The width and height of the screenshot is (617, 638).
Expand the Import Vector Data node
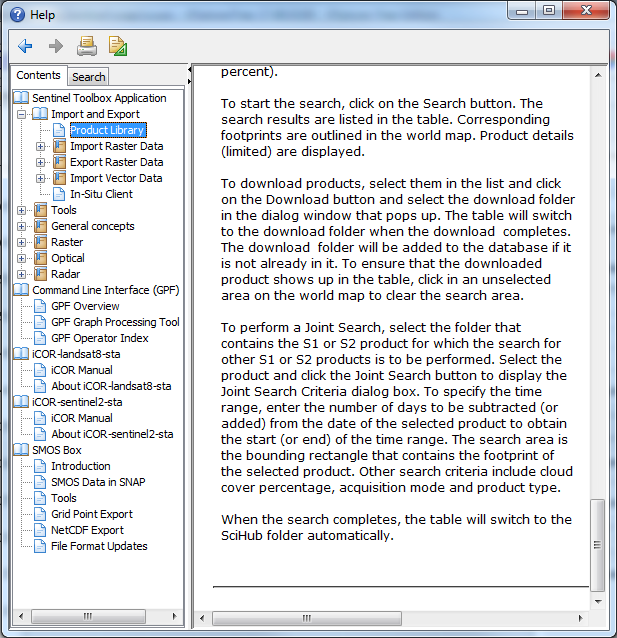(40, 178)
